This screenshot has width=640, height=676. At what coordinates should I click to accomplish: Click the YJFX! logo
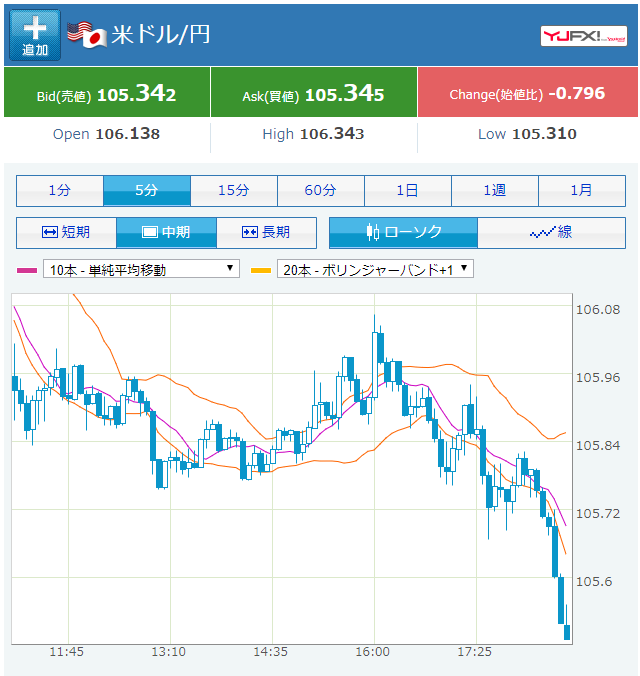584,36
